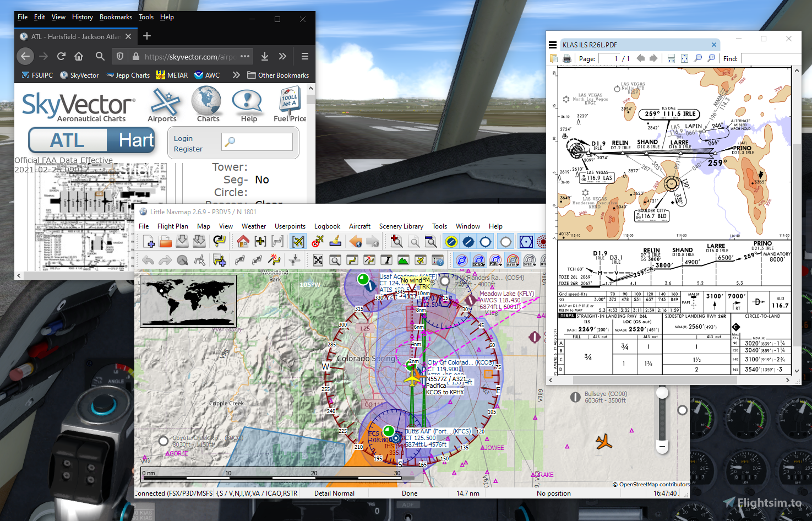Screen dimensions: 812x521
Task: Toggle RSTR restricted airspace display
Action: 512,260
